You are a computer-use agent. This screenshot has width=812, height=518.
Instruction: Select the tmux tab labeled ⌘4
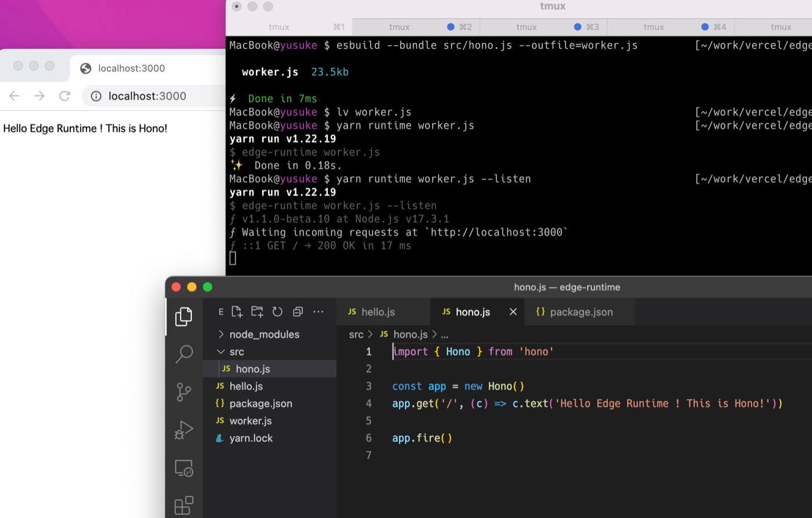pos(670,27)
